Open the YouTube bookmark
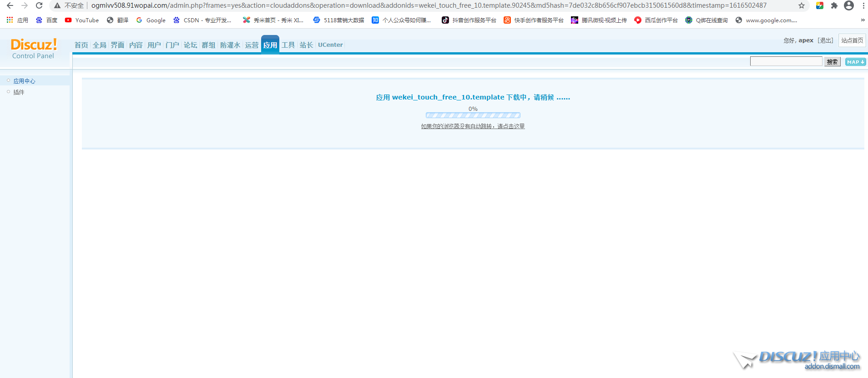The width and height of the screenshot is (868, 378). click(x=82, y=20)
